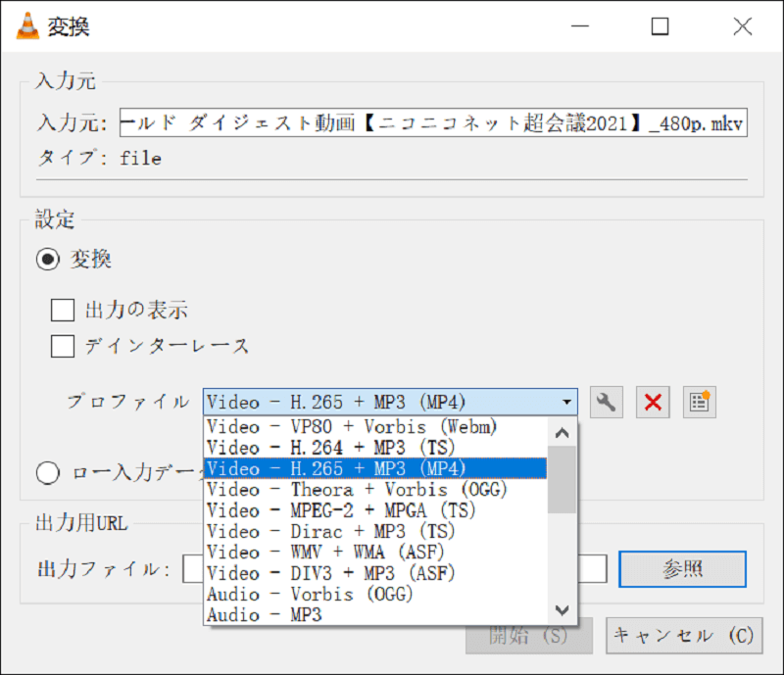Choose Video - Theora + Vorbis (OGG)

point(375,490)
